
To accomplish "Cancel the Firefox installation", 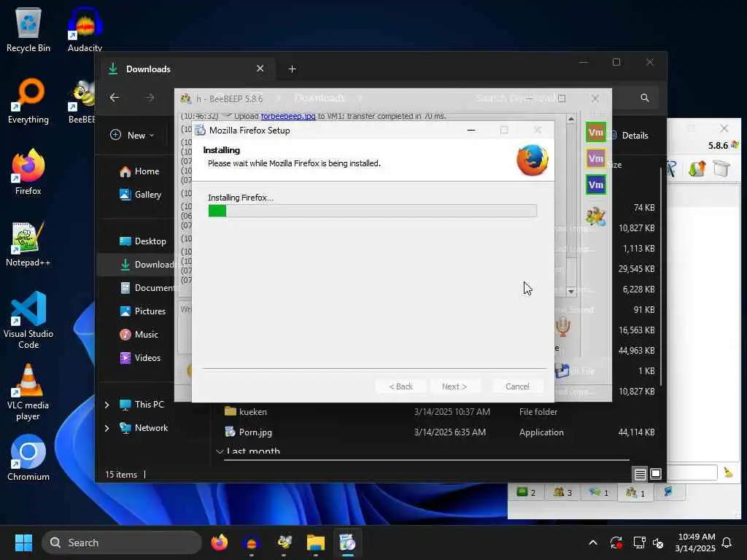I will click(x=517, y=386).
